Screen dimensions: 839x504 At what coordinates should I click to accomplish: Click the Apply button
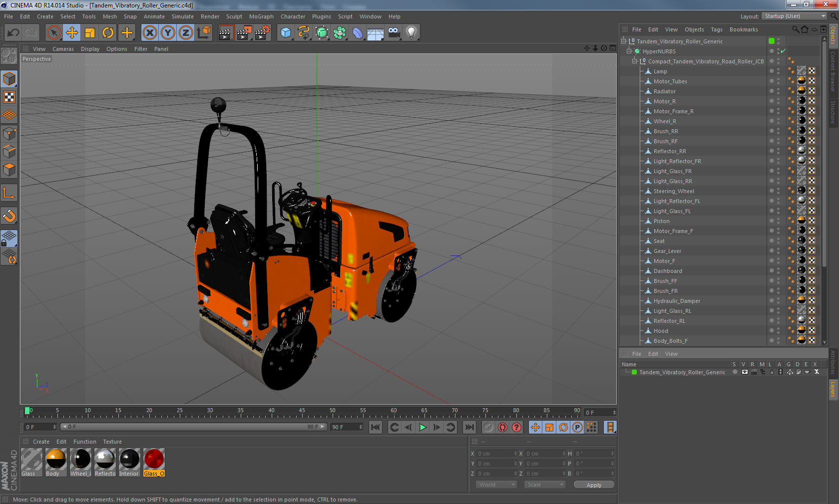[594, 485]
